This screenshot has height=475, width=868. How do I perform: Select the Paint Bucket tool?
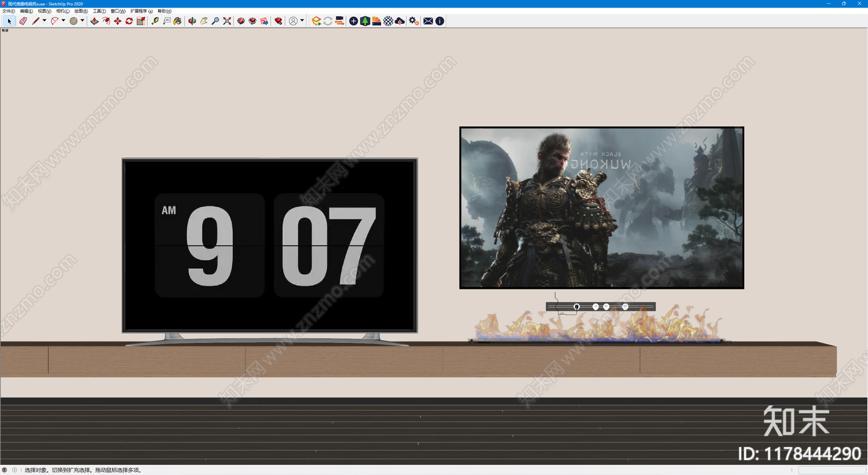(x=177, y=21)
